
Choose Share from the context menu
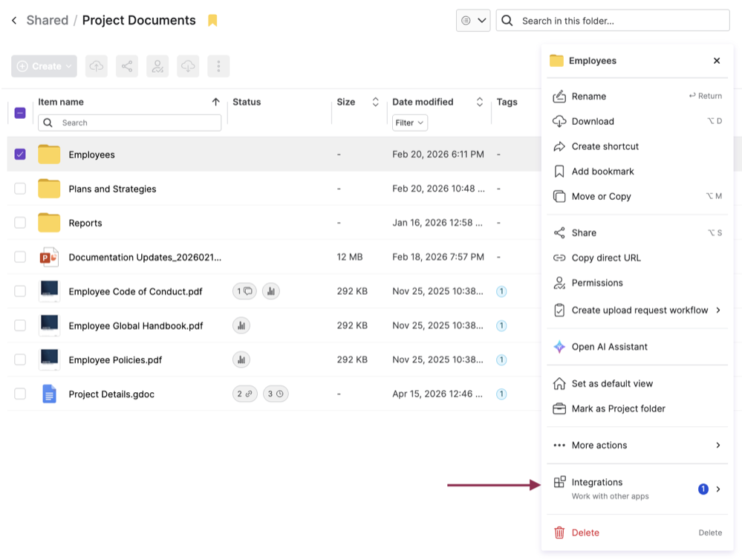pyautogui.click(x=637, y=232)
